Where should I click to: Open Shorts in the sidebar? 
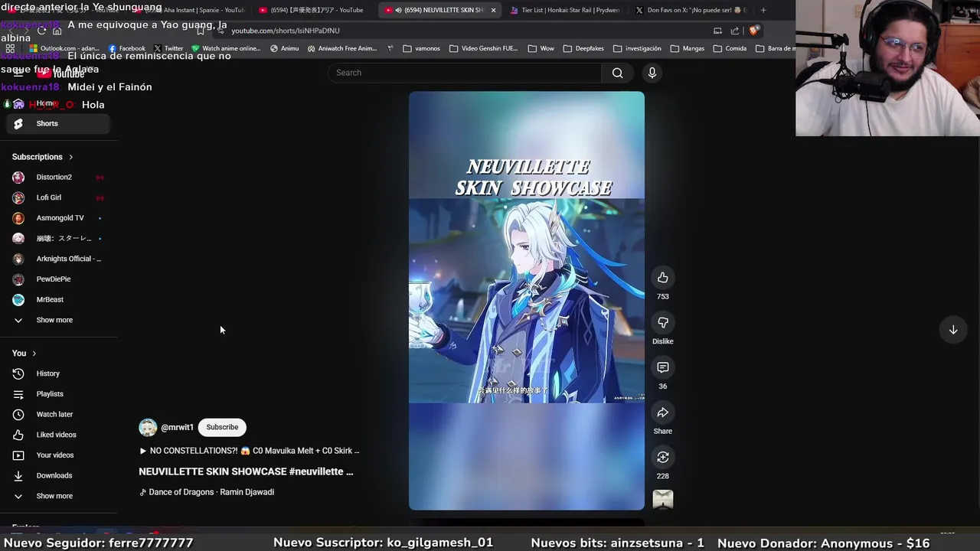coord(58,123)
